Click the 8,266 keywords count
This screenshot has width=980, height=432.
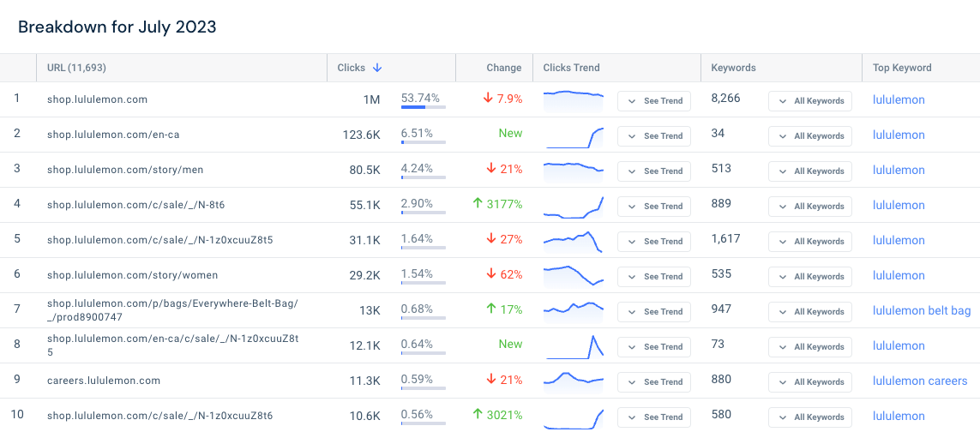725,99
